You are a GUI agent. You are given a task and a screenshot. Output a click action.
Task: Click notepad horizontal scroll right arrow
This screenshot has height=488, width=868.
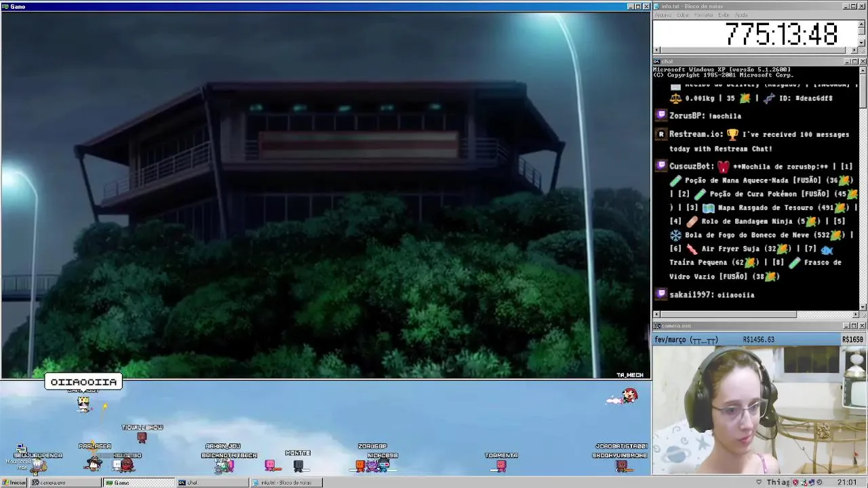pos(854,50)
